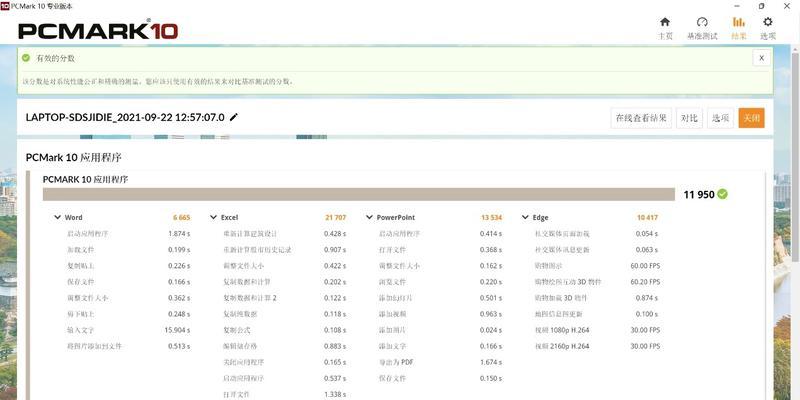Click the Word 15.904 s input text value
The image size is (800, 400).
(x=177, y=330)
